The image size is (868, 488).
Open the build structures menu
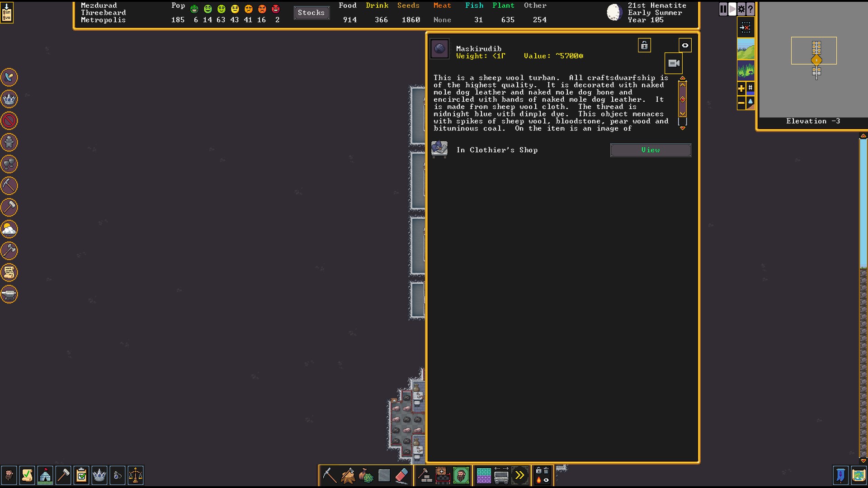pos(425,476)
